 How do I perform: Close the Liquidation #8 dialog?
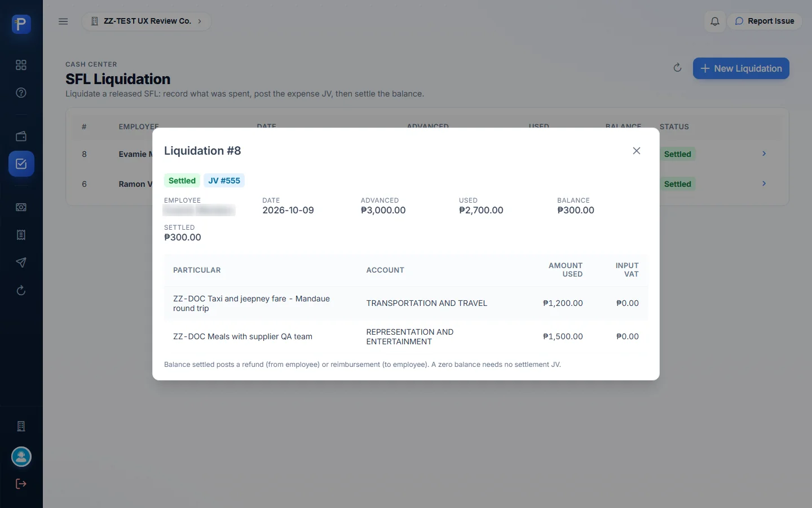637,151
